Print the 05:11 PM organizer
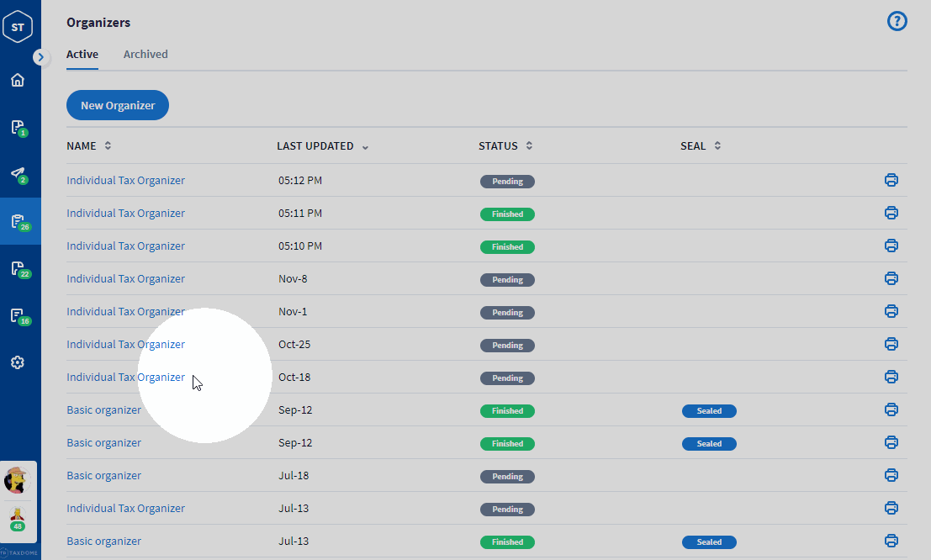The height and width of the screenshot is (560, 931). coord(891,213)
